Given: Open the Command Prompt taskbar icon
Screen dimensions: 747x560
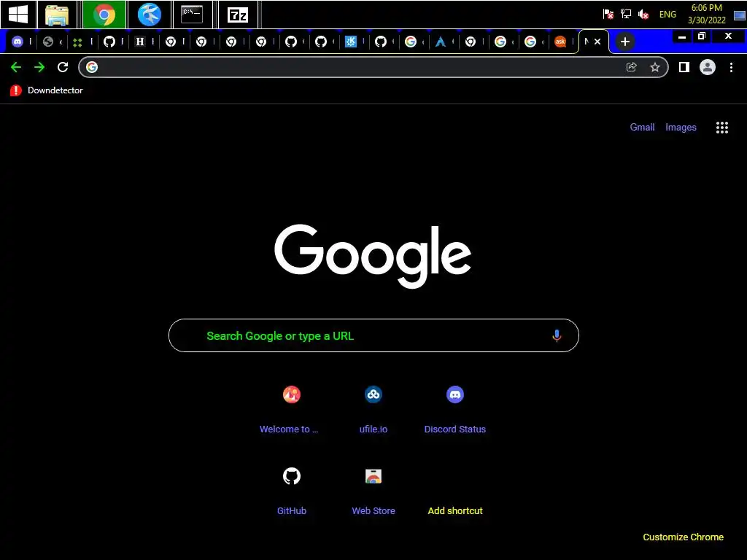Looking at the screenshot, I should [192, 15].
